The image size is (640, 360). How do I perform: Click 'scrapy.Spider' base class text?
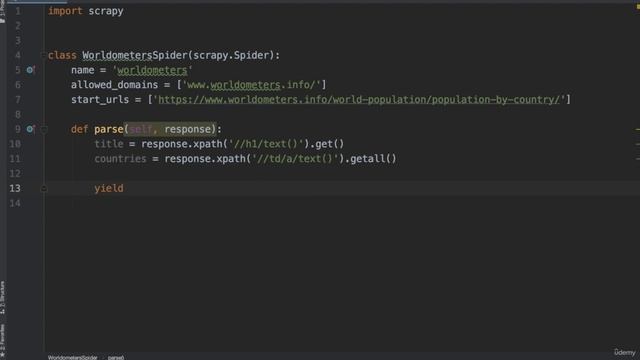tap(231, 55)
